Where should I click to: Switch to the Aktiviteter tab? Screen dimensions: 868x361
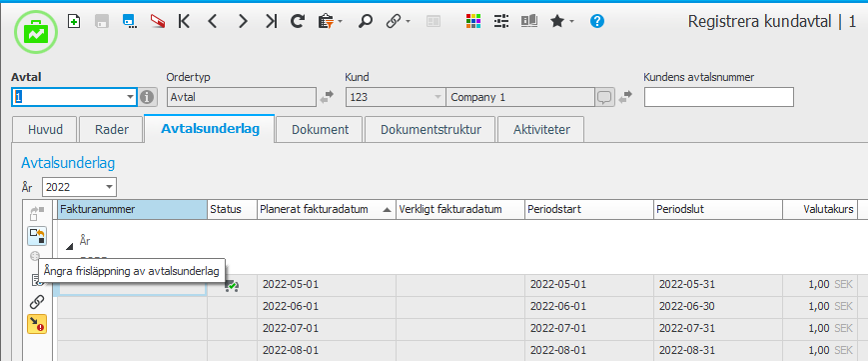click(540, 130)
